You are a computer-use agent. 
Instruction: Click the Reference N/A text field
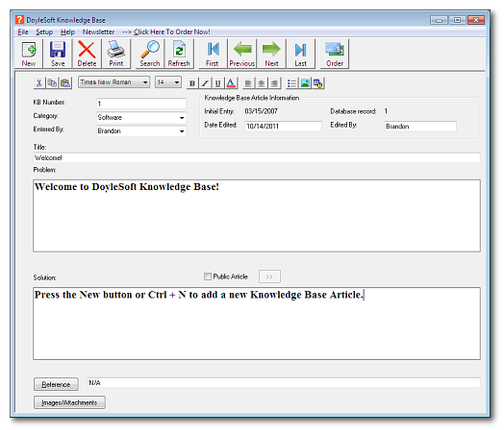pyautogui.click(x=284, y=383)
